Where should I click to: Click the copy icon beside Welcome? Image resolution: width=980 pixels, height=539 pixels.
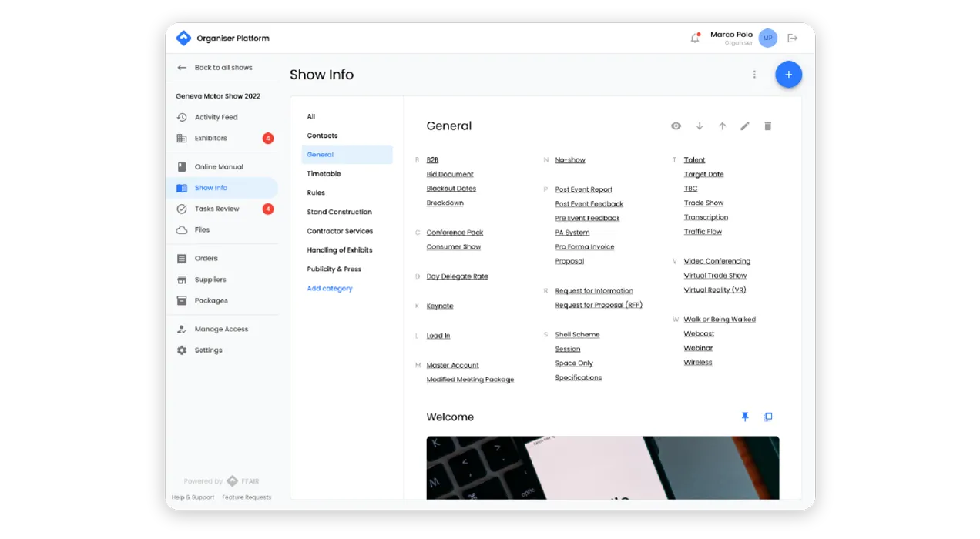[767, 417]
